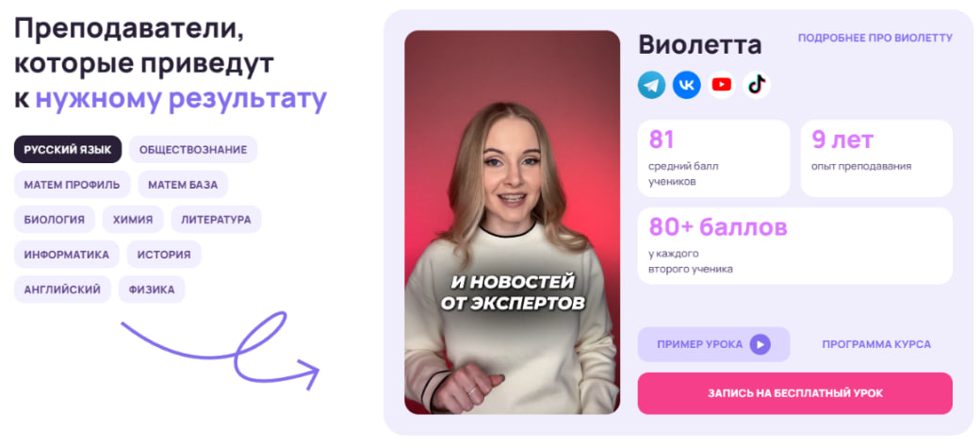Open the Программа курса link
980x448 pixels.
point(876,344)
